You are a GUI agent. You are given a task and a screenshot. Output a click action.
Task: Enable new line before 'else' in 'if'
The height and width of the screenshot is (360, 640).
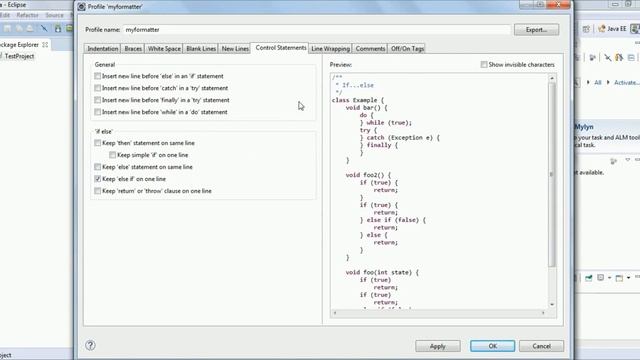(97, 76)
